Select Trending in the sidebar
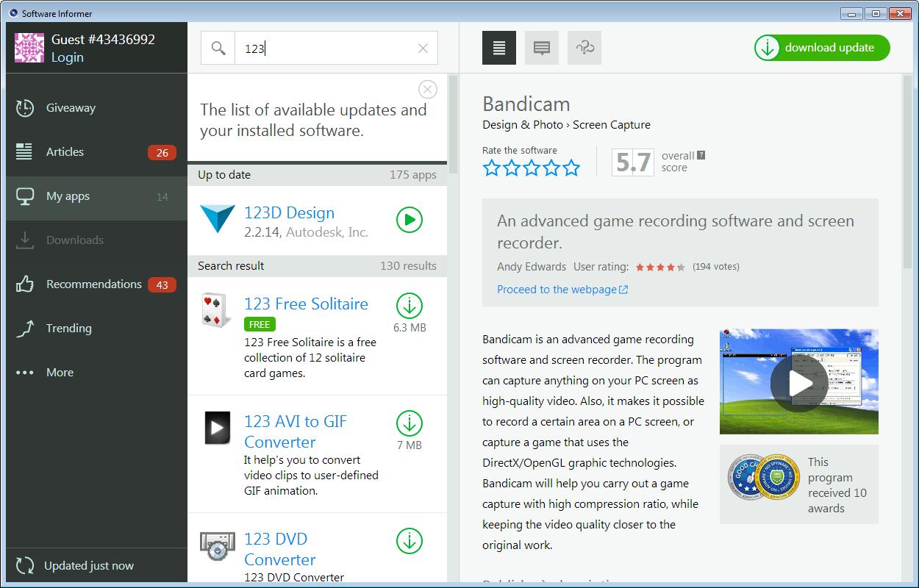919x588 pixels. (68, 329)
